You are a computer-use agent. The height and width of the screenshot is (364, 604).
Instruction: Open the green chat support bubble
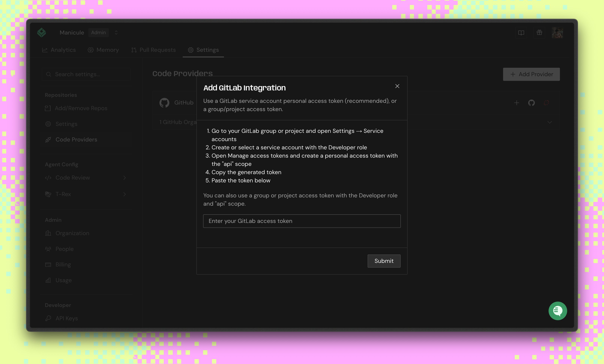(x=558, y=311)
